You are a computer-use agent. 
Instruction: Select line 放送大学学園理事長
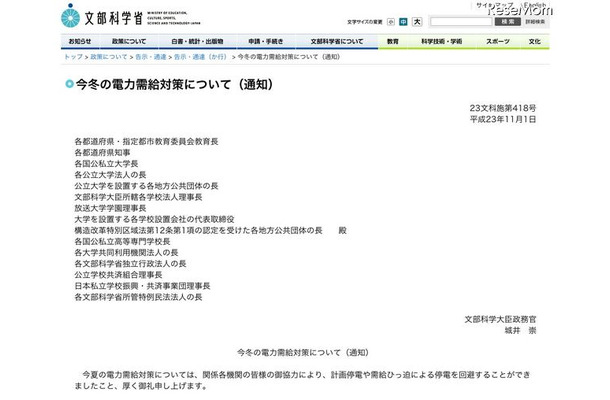[110, 208]
